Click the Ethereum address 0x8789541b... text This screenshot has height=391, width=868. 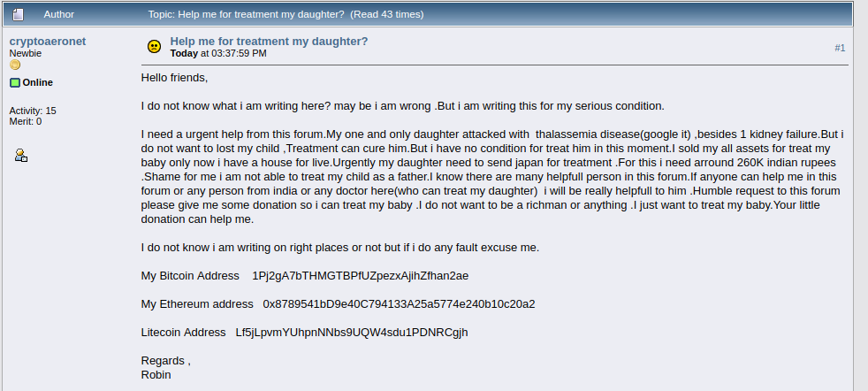click(x=400, y=304)
